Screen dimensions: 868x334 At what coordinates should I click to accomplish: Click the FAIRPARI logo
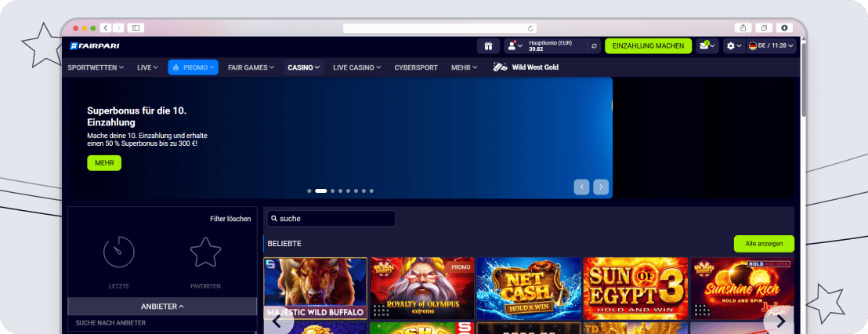95,46
